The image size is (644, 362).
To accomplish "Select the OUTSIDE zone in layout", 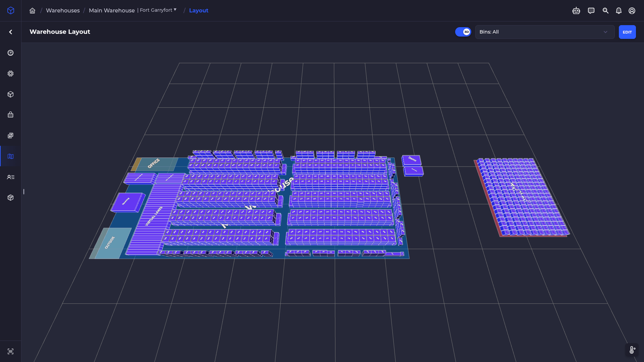I will (x=110, y=243).
